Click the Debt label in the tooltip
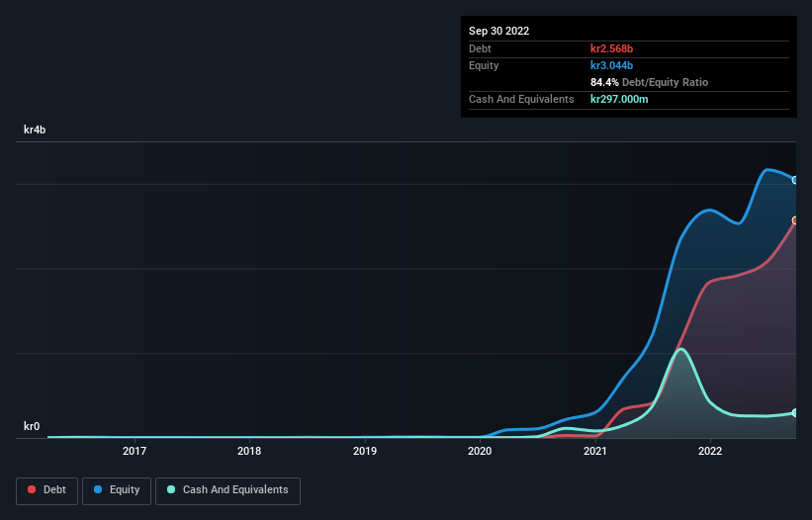The height and width of the screenshot is (520, 812). (x=480, y=48)
